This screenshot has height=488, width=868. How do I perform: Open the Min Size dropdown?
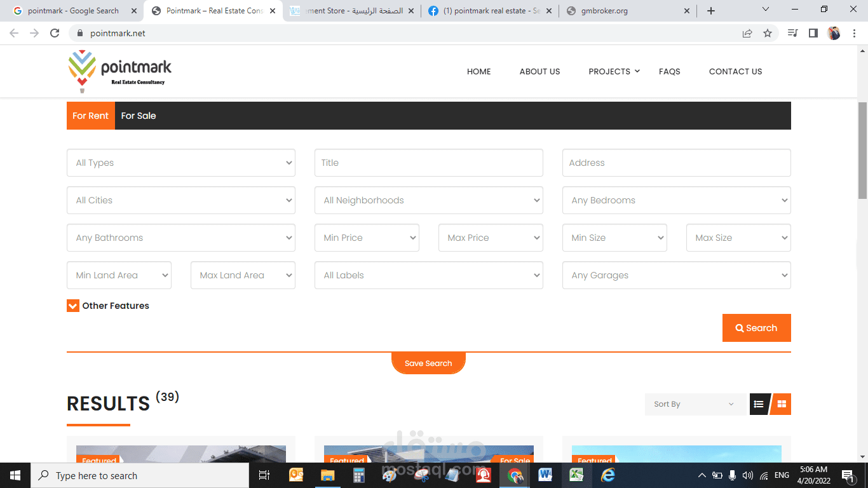[x=614, y=238]
